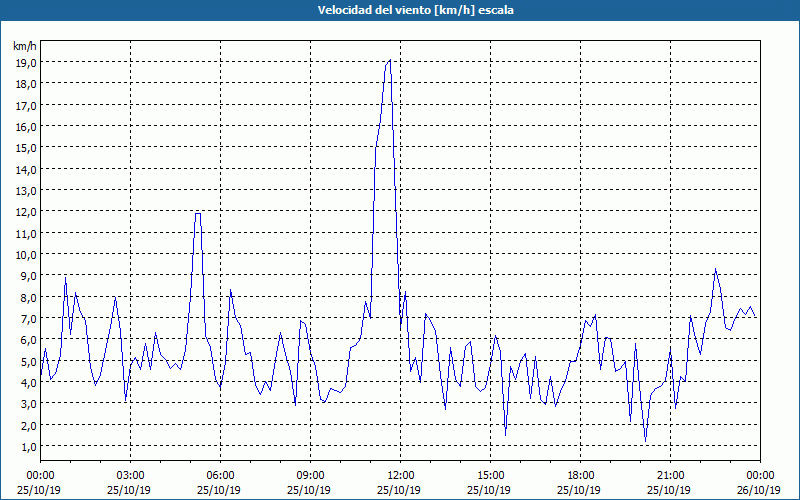Click the 17,0 y-axis value

tap(25, 105)
